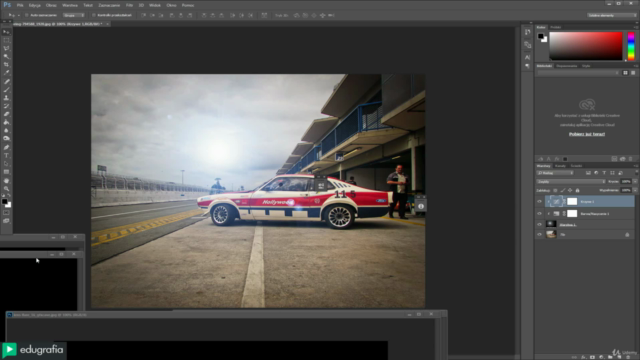Select the Warstwa 1 layer thumbnail

click(x=551, y=224)
